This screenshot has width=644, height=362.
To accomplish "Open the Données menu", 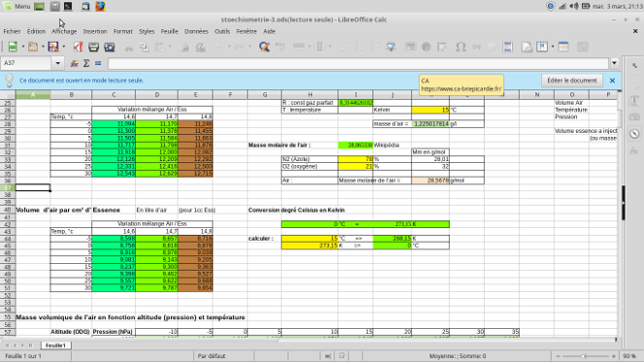I will (x=196, y=31).
